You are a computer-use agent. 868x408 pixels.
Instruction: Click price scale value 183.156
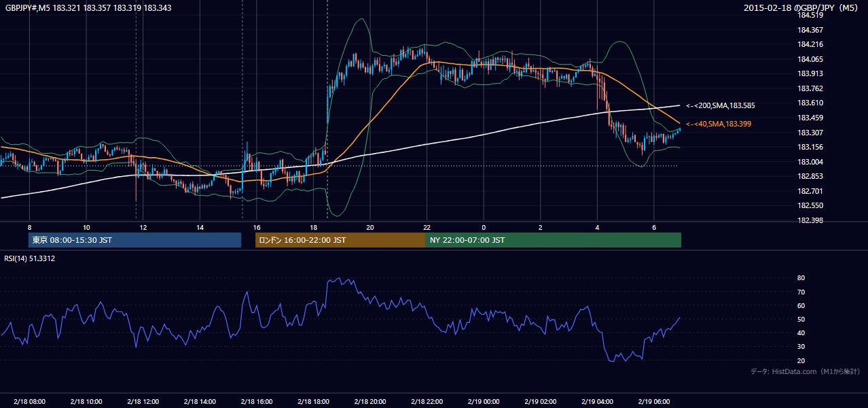click(810, 147)
